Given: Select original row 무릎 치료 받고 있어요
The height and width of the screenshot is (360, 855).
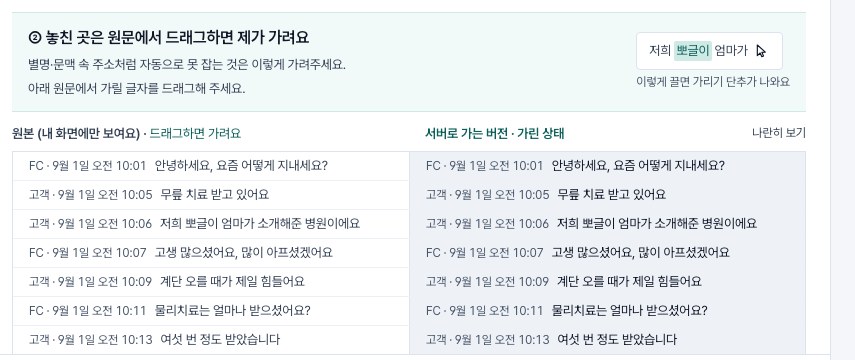Looking at the screenshot, I should 210,195.
